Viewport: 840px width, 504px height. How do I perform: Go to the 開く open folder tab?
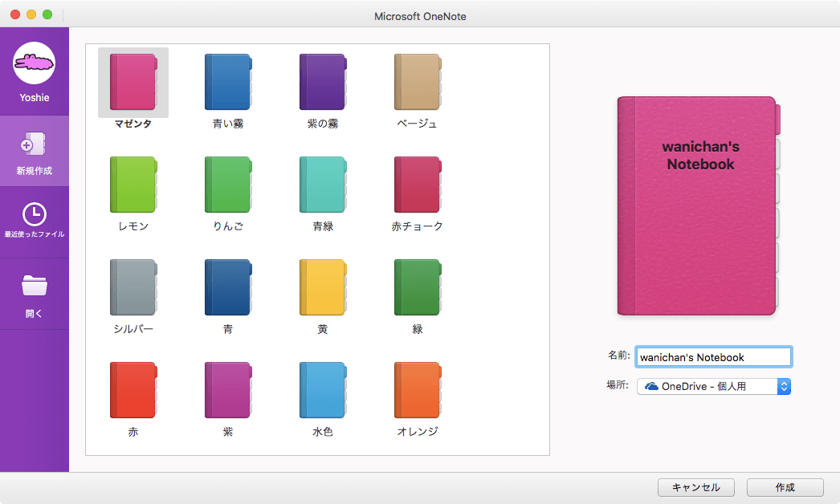tap(35, 294)
